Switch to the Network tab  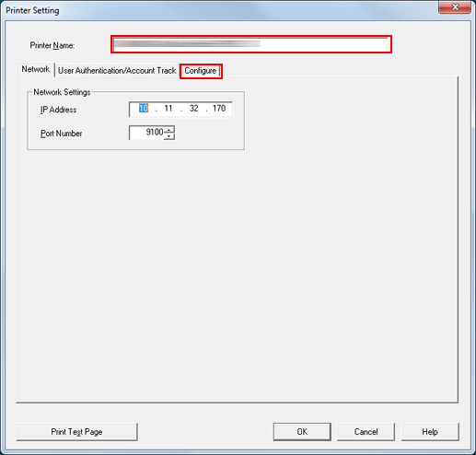[x=36, y=69]
